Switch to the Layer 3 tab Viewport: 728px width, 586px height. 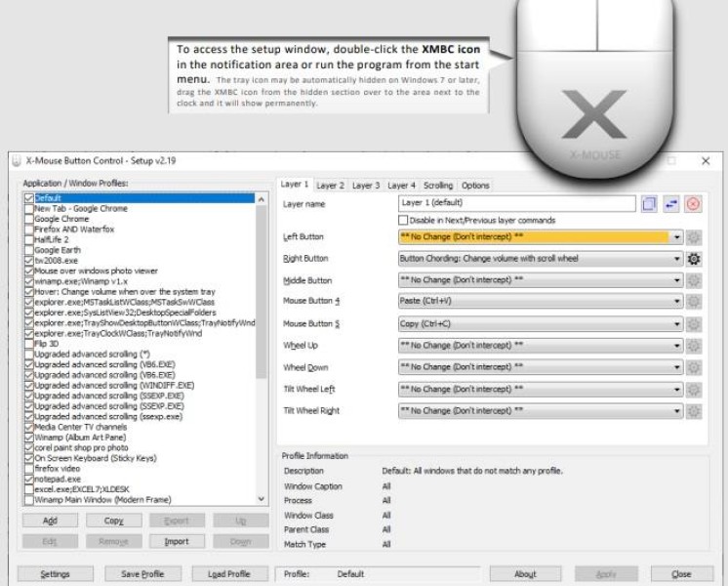(x=366, y=186)
